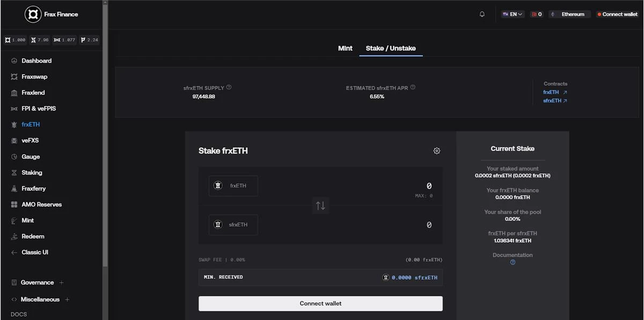
Task: Click the SWAP FEE | 0.00% text
Action: pos(222,260)
